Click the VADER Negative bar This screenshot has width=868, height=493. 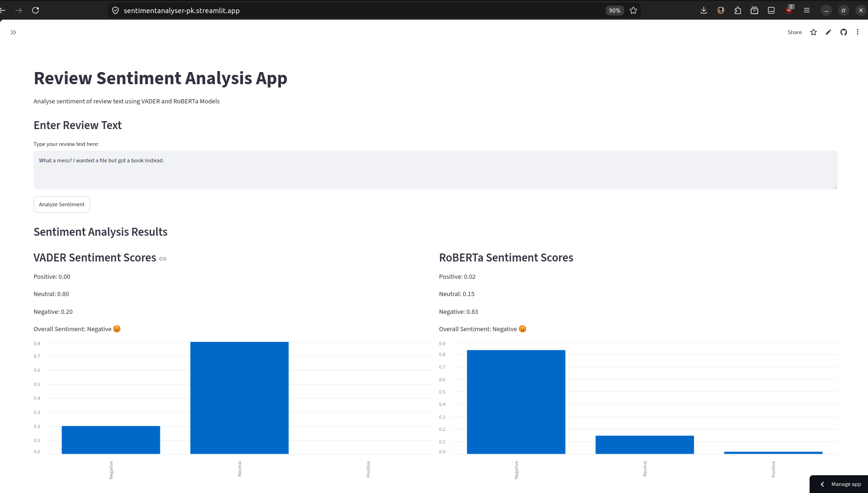pyautogui.click(x=111, y=440)
